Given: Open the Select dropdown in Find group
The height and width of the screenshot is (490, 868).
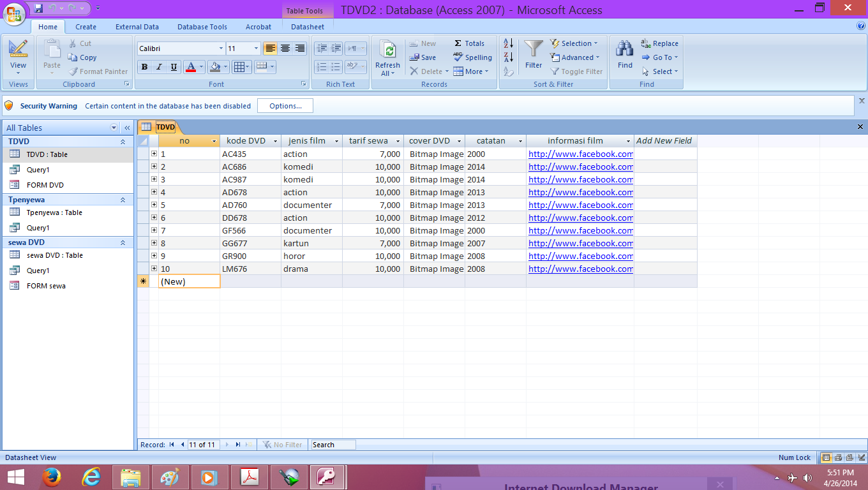Looking at the screenshot, I should (660, 71).
